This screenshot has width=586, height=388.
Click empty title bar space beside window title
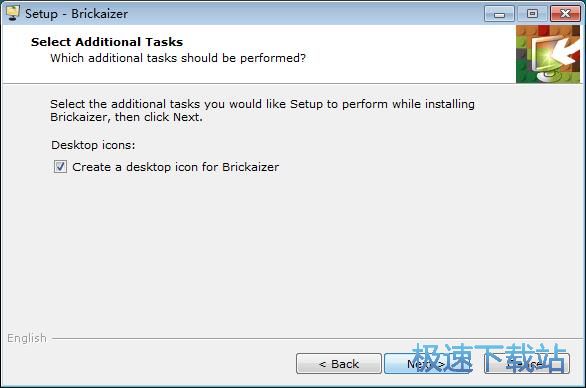tap(299, 14)
